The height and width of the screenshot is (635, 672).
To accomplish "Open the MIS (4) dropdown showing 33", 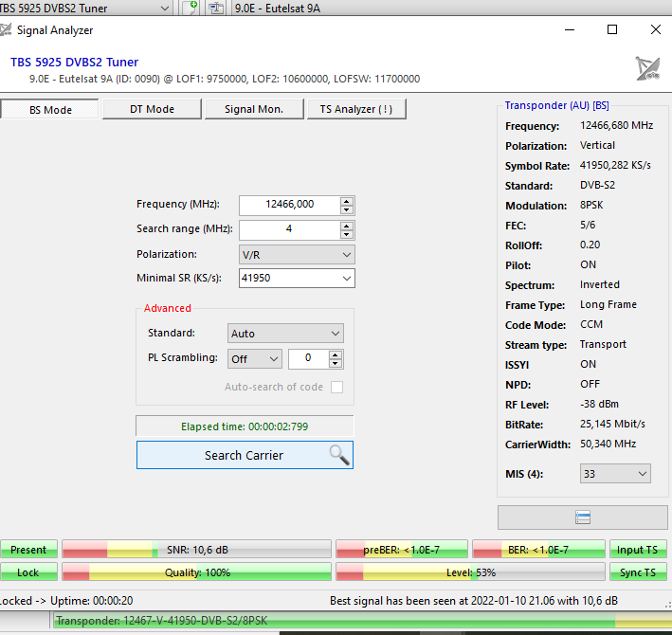I will pyautogui.click(x=615, y=474).
